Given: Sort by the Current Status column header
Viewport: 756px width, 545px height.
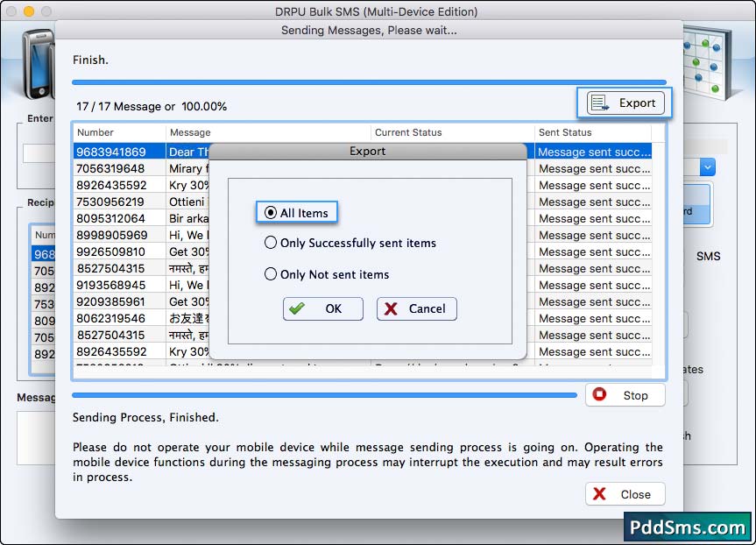Looking at the screenshot, I should click(452, 132).
